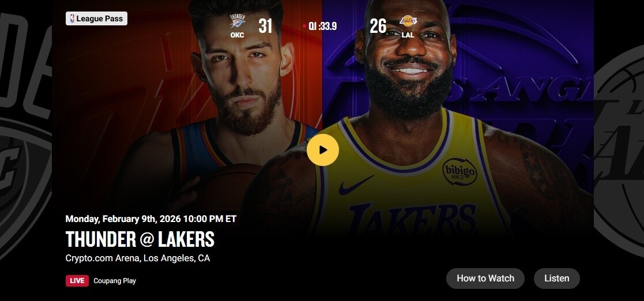Click the OKC team abbreviation
This screenshot has width=644, height=301.
[x=237, y=35]
